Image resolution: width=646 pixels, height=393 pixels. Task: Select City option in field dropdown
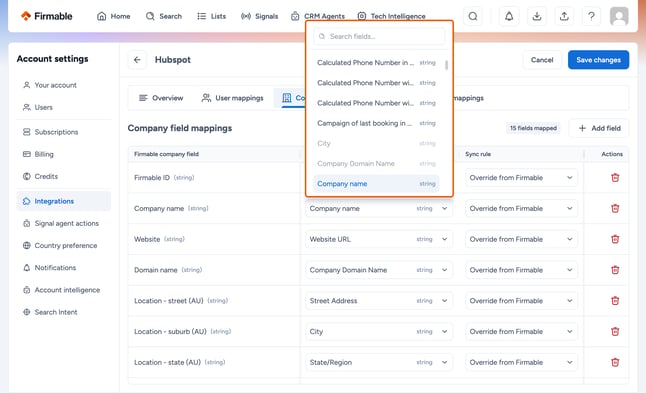376,143
